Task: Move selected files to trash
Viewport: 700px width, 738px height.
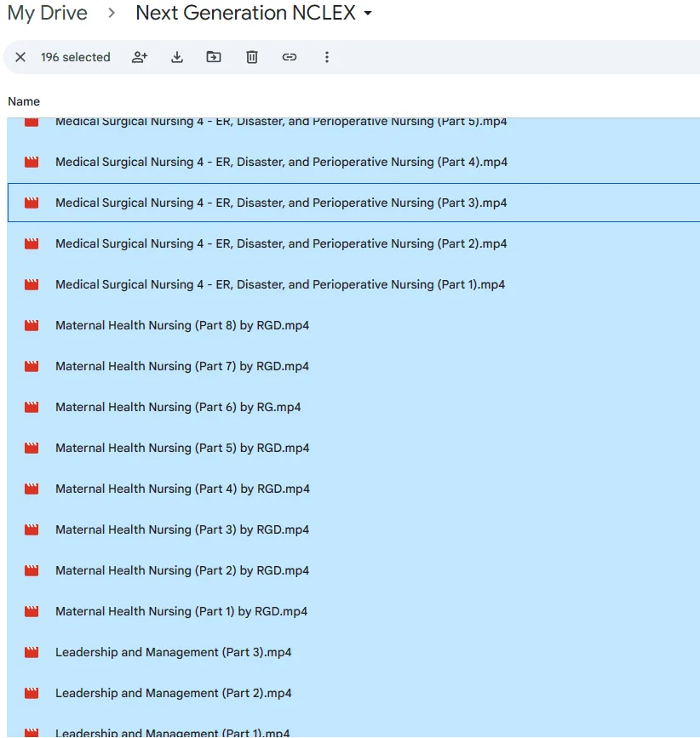Action: click(x=252, y=57)
